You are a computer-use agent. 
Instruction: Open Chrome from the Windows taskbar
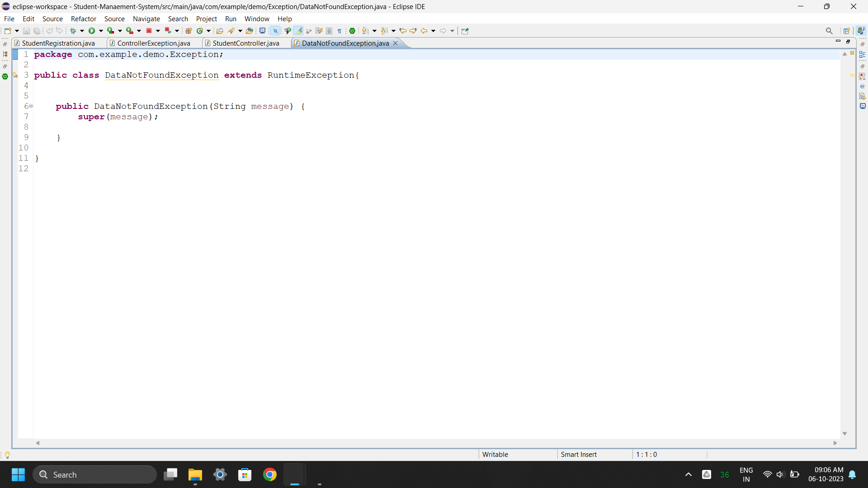(270, 474)
